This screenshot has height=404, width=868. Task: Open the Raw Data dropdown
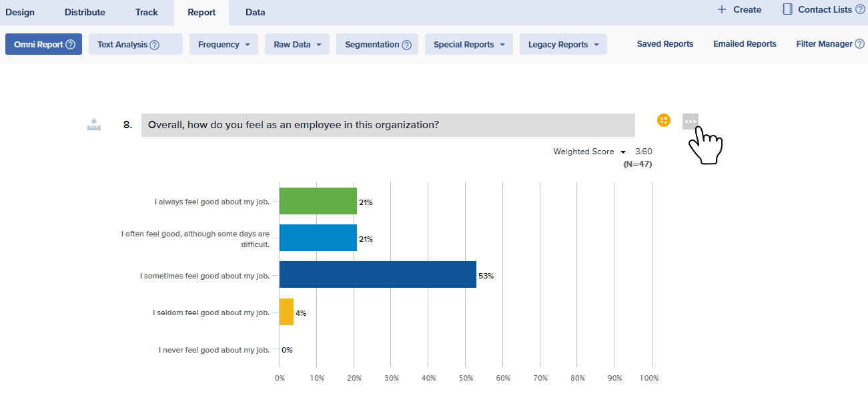point(297,45)
